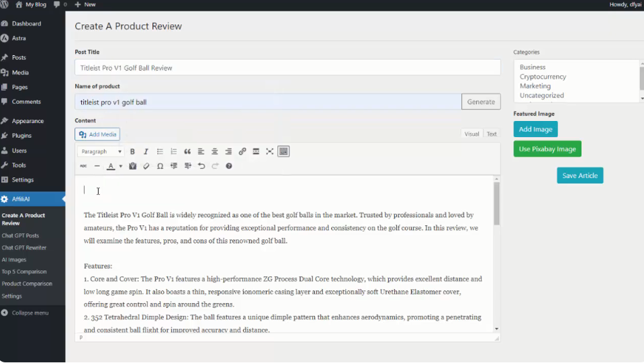Click New in the admin bar
This screenshot has height=363, width=644.
(85, 5)
